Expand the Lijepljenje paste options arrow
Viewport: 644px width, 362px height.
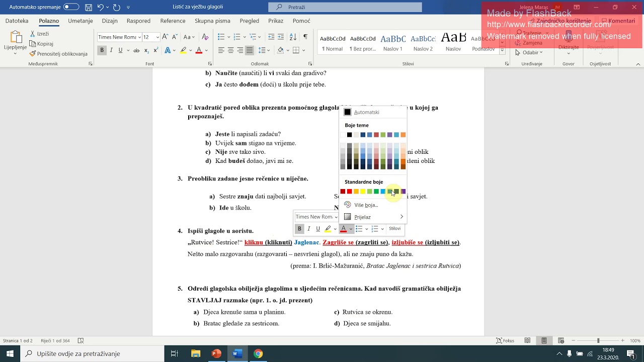click(15, 53)
